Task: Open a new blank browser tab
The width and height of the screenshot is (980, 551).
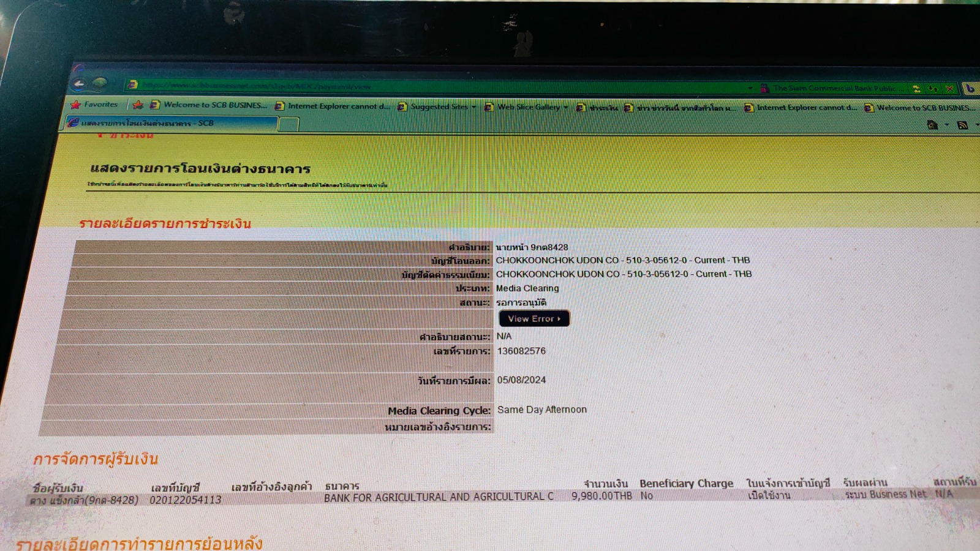Action: click(x=288, y=124)
